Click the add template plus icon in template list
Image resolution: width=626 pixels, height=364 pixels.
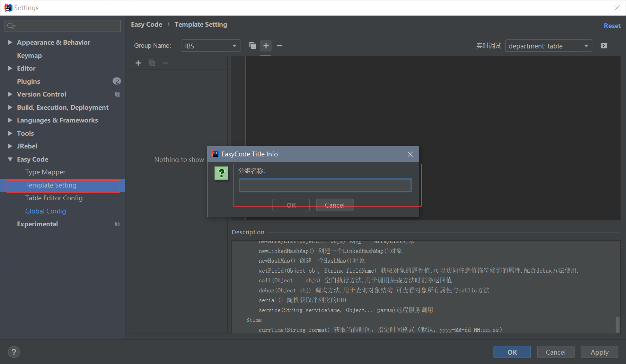point(138,63)
